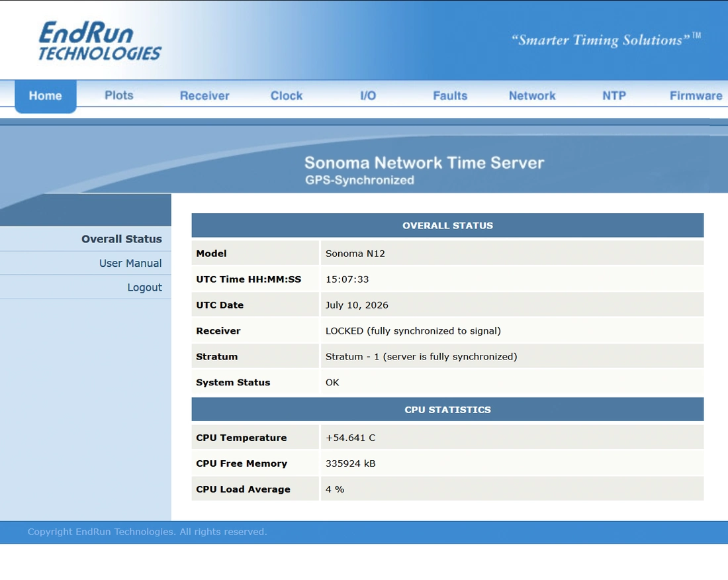728x580 pixels.
Task: Click the CPU Temperature label
Action: (242, 438)
